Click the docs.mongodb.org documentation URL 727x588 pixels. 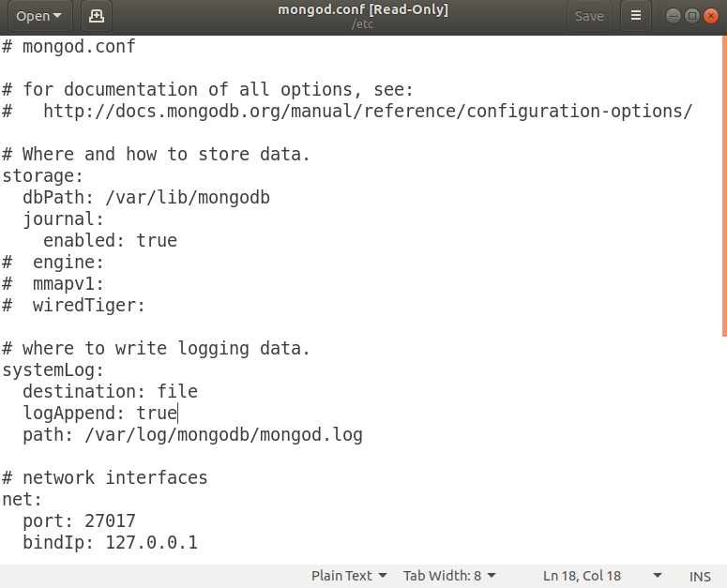coord(368,112)
